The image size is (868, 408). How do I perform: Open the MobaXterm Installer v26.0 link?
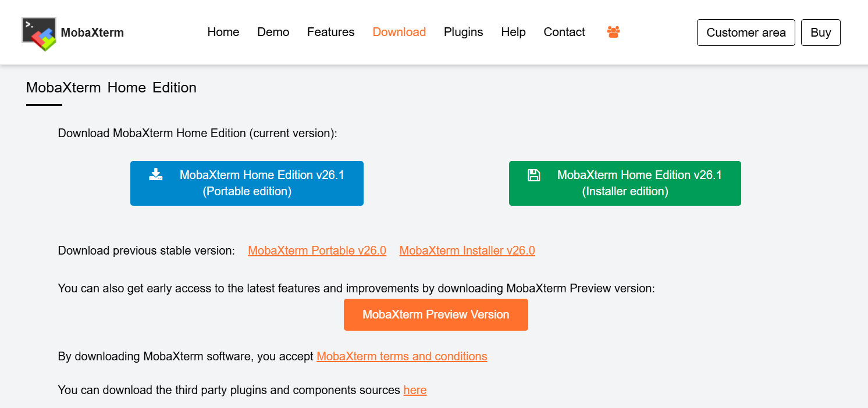[x=467, y=250]
